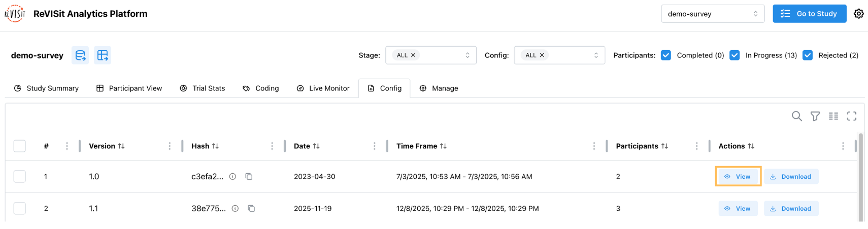This screenshot has width=868, height=229.
Task: Switch to the Trial Stats tab
Action: tap(203, 88)
